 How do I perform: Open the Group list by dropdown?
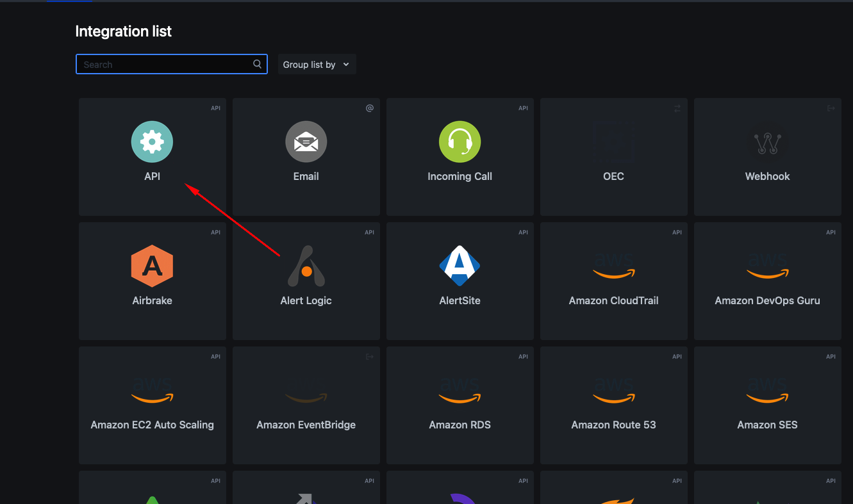[317, 65]
